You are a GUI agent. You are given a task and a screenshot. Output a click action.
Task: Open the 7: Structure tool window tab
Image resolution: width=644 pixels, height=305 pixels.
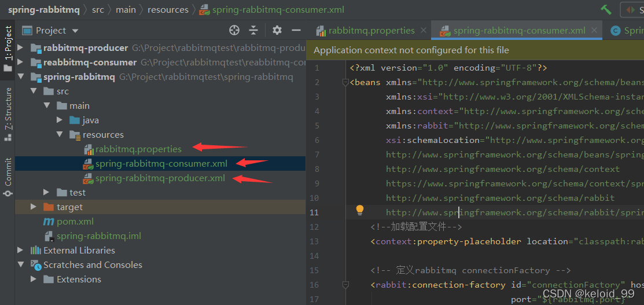coord(8,114)
